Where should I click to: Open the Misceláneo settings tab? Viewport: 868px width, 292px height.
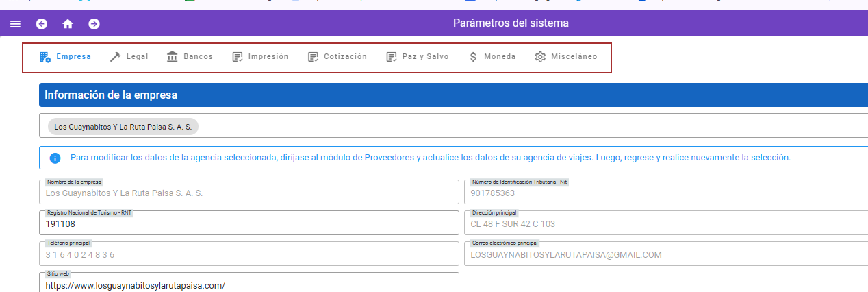pyautogui.click(x=565, y=57)
